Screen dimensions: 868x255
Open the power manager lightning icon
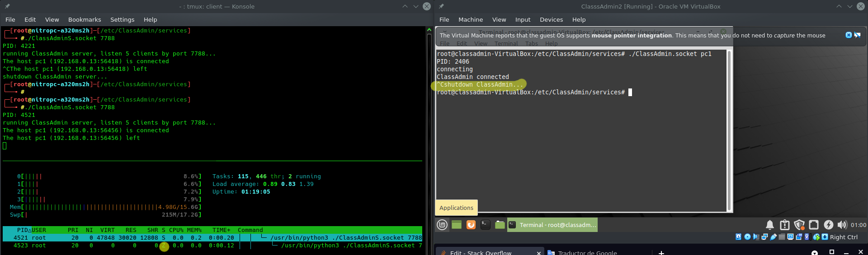pyautogui.click(x=828, y=225)
